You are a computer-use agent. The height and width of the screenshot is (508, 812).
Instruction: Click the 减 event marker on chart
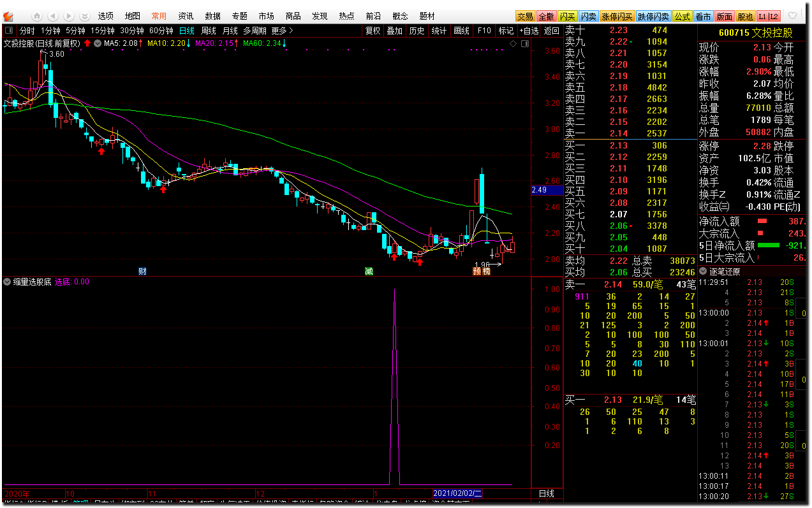[369, 272]
